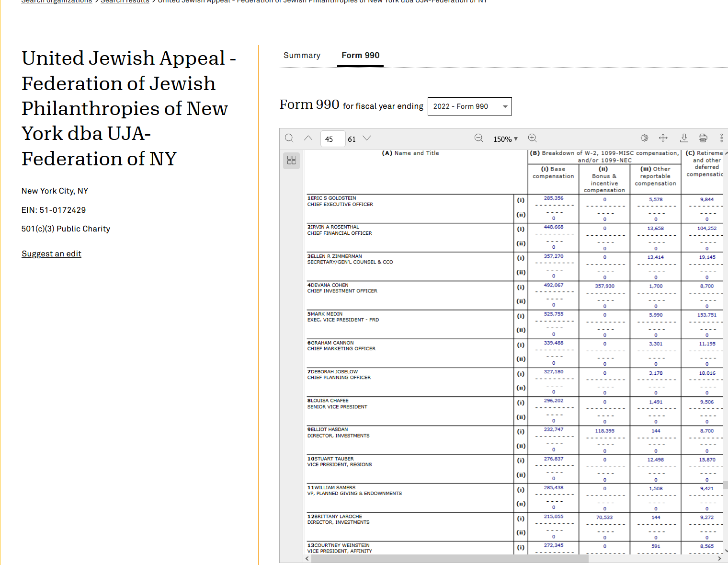Click base compensation value 492,067

[554, 285]
